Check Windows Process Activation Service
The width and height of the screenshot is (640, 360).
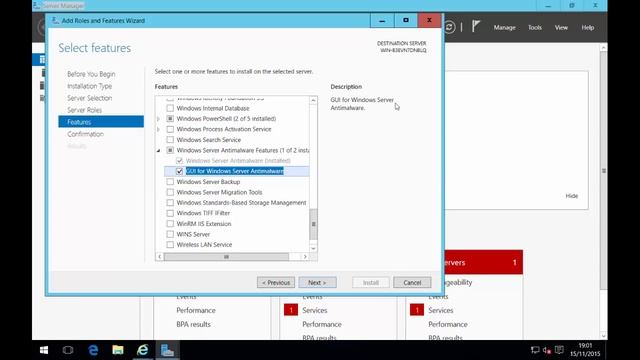click(x=170, y=129)
